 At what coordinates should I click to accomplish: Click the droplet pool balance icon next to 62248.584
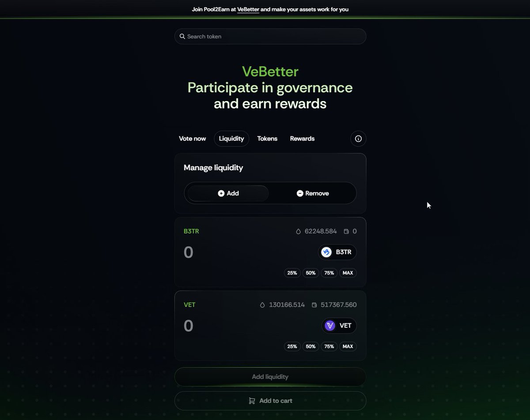coord(299,231)
